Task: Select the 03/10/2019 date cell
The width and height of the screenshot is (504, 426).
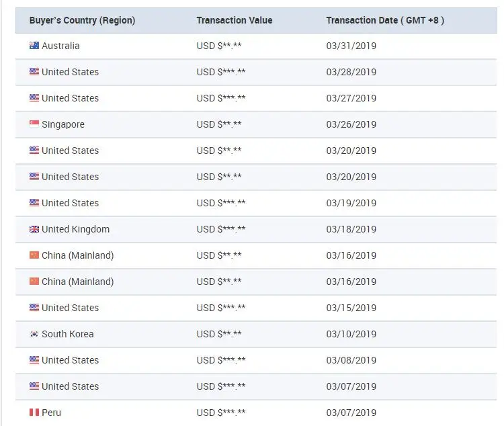Action: (x=351, y=334)
